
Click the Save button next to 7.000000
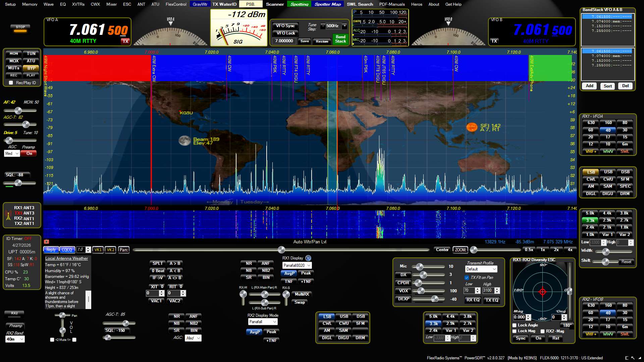pyautogui.click(x=305, y=41)
